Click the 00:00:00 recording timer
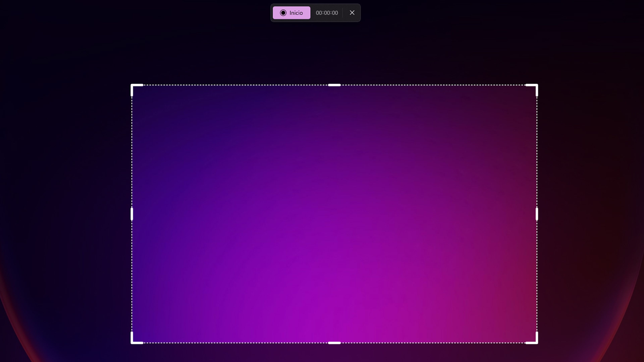The height and width of the screenshot is (362, 644). pos(327,13)
